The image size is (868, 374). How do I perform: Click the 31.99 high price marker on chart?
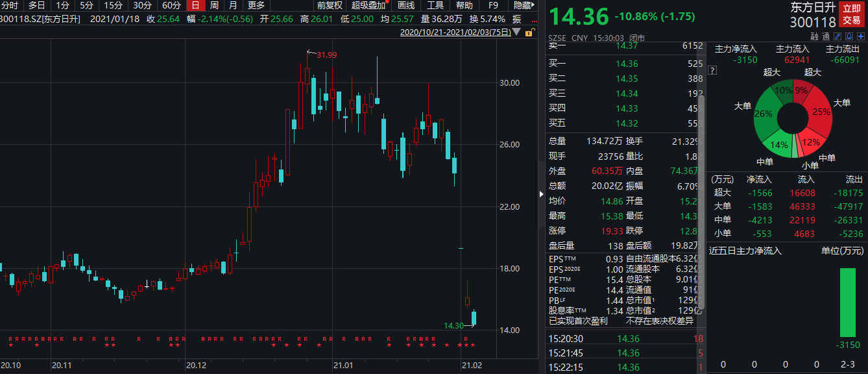326,55
